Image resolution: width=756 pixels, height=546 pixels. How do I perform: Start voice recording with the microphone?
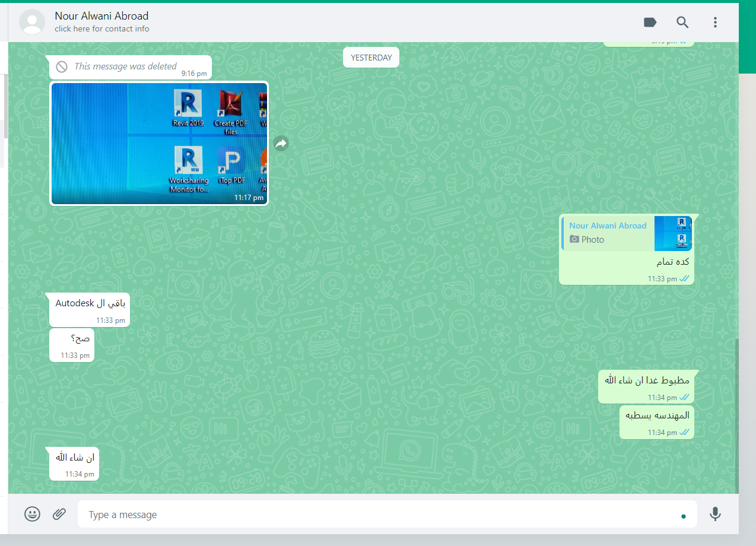coord(716,514)
